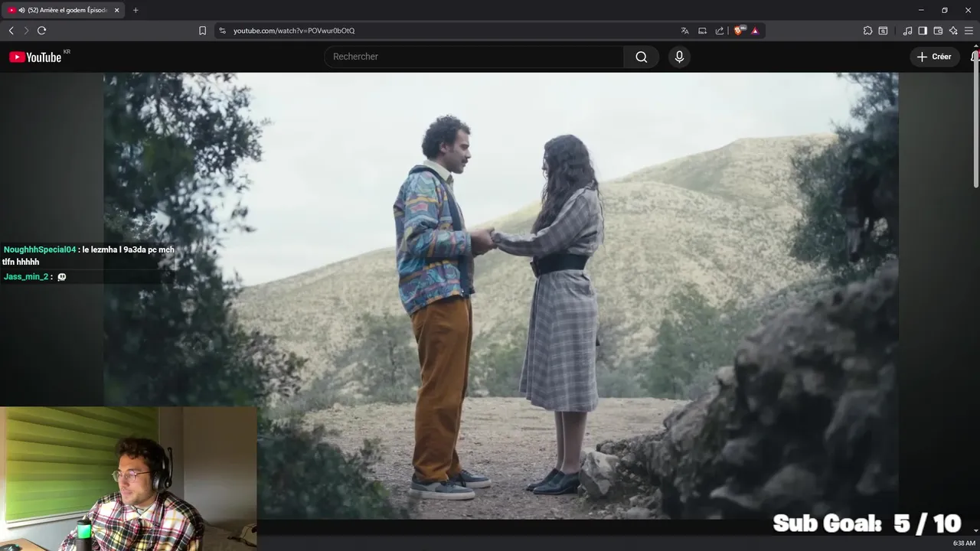Click the clock showing 6:38 AM
Viewport: 980px width, 551px height.
coord(964,543)
